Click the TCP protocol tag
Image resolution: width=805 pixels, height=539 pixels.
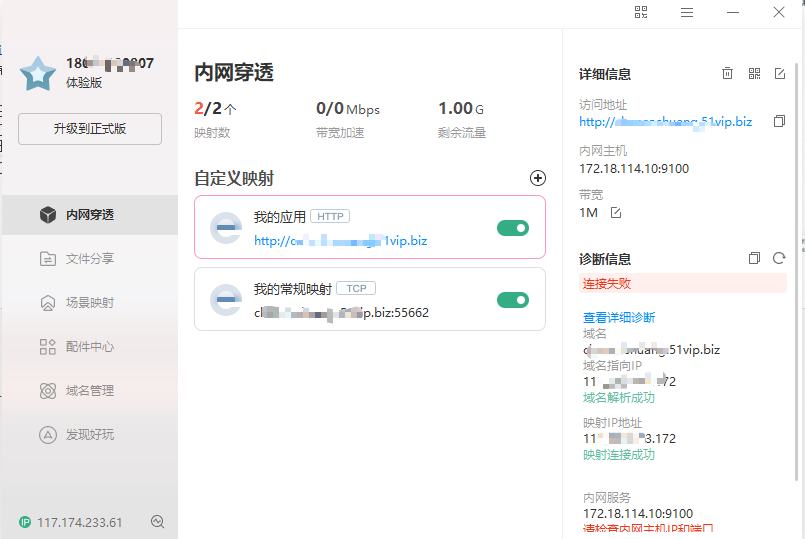tap(356, 288)
